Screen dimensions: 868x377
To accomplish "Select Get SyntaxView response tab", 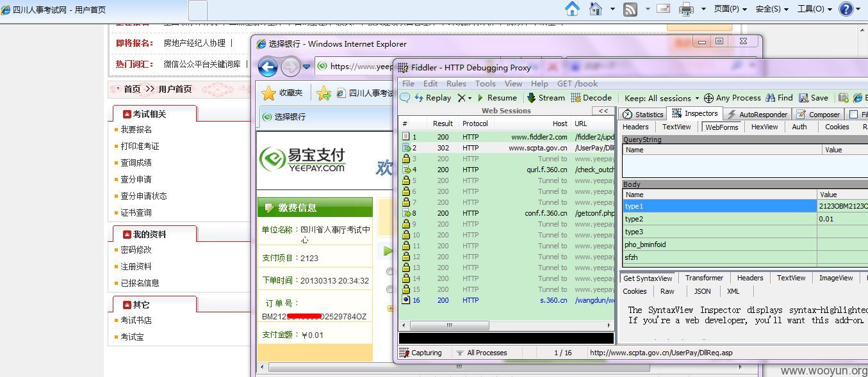I will click(648, 278).
